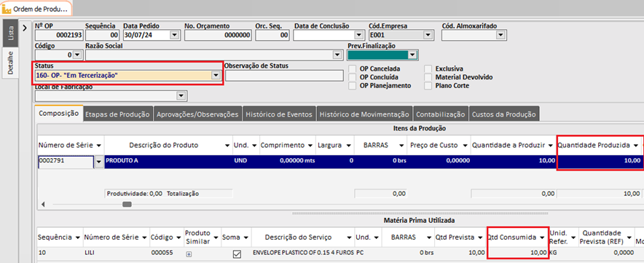This screenshot has height=263, width=644.
Task: Click the LILI serial number cell
Action: click(x=117, y=253)
